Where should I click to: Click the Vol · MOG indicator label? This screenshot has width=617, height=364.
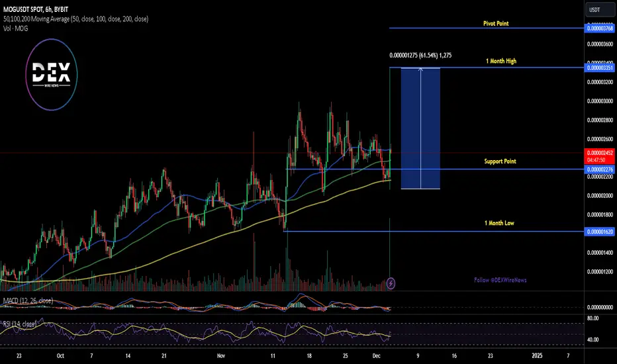[16, 28]
